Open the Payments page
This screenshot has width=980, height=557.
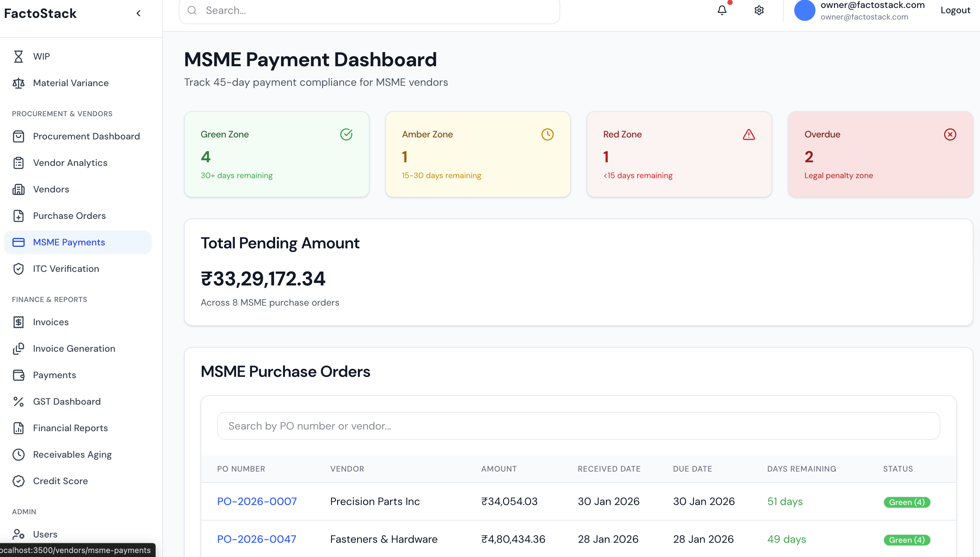tap(77, 375)
